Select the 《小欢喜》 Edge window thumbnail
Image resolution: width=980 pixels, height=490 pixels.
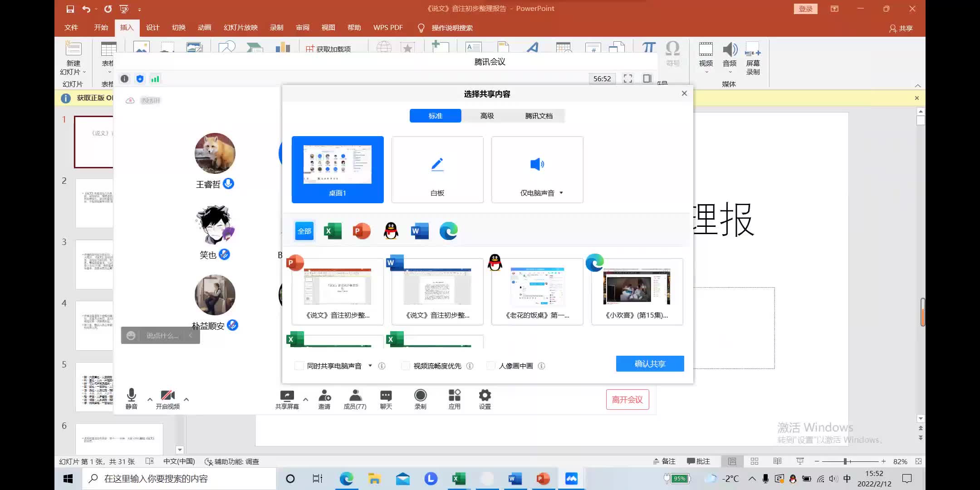637,292
